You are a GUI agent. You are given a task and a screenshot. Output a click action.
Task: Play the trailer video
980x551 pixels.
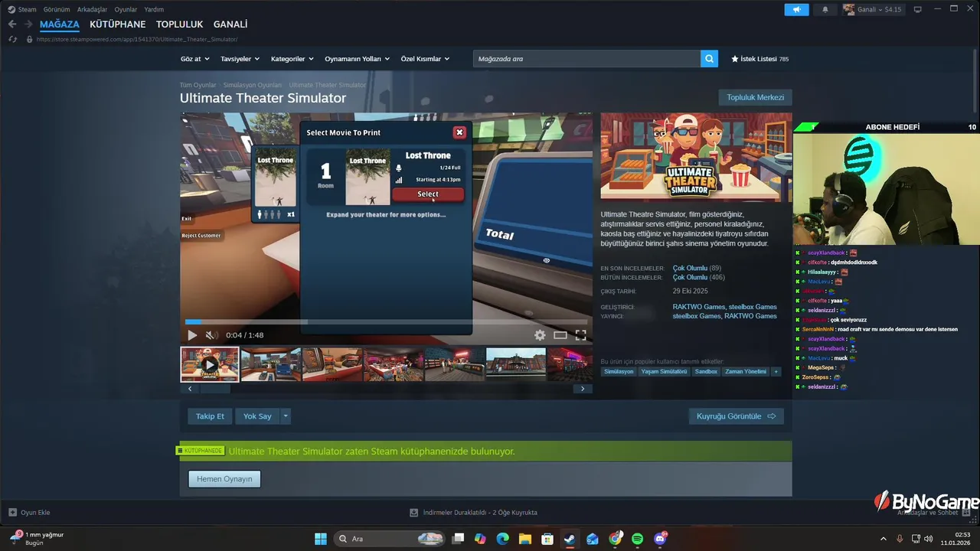(x=192, y=335)
